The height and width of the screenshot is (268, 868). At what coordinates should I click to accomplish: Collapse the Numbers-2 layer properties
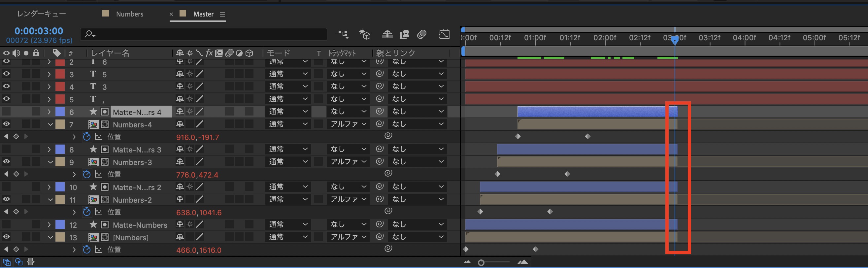point(50,200)
